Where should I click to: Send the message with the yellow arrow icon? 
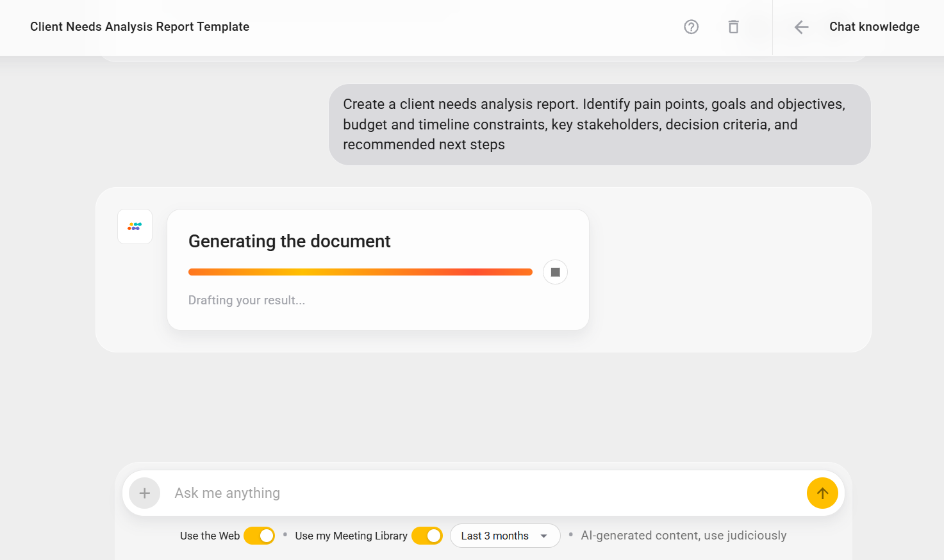(x=822, y=493)
